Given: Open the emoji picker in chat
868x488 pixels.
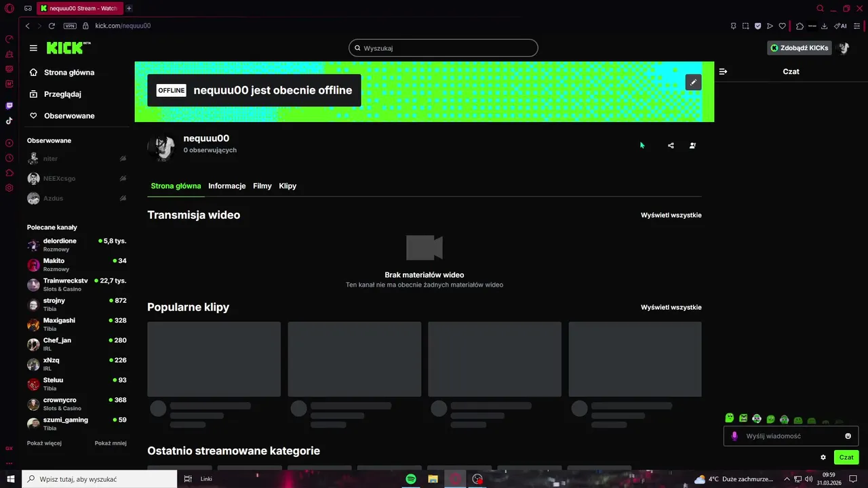Looking at the screenshot, I should pos(848,436).
